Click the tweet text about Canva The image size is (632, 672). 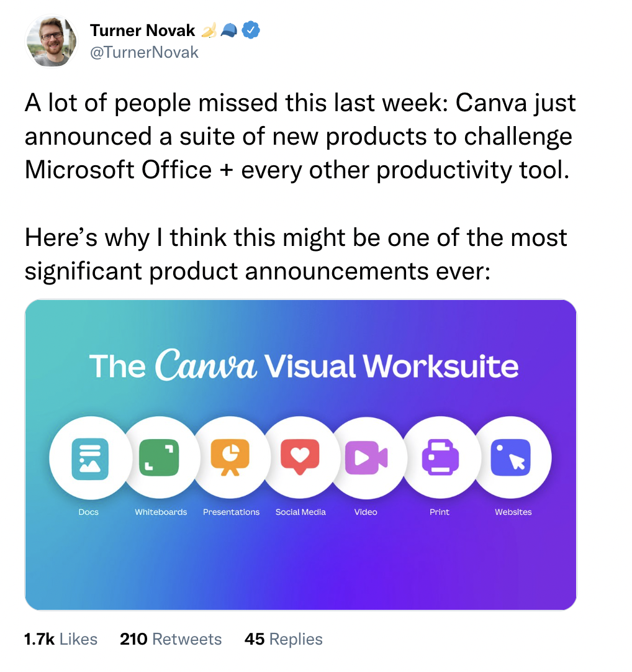(300, 136)
